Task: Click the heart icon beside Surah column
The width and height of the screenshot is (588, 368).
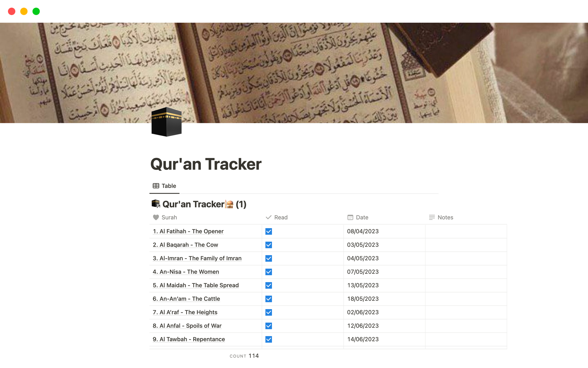Action: [x=156, y=217]
